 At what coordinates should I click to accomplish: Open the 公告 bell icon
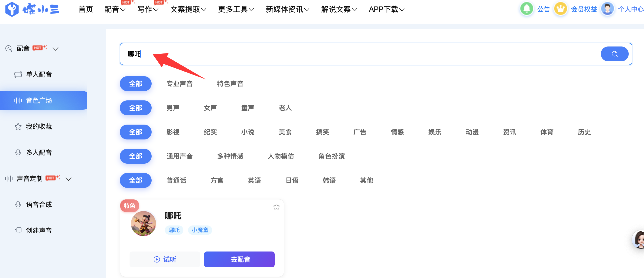click(527, 9)
